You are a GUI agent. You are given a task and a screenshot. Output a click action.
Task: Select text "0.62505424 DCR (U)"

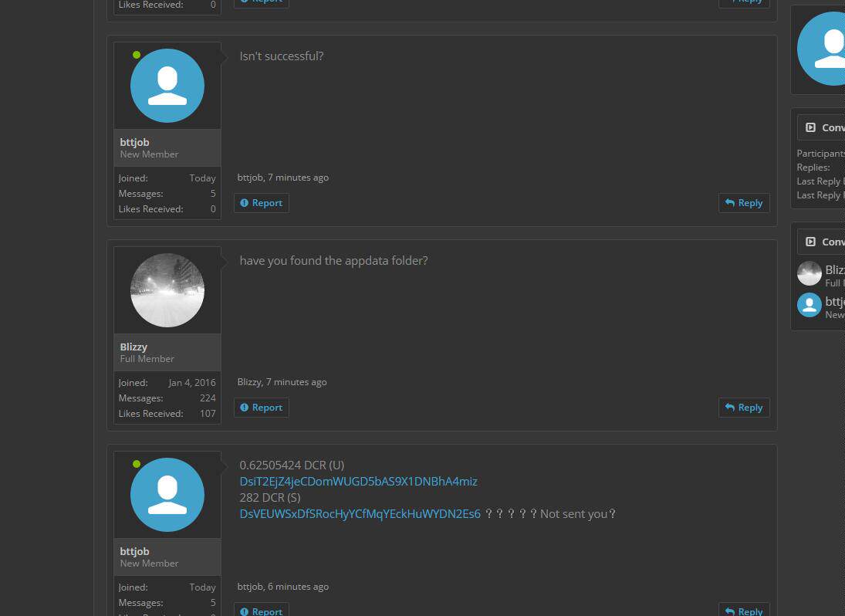point(292,465)
